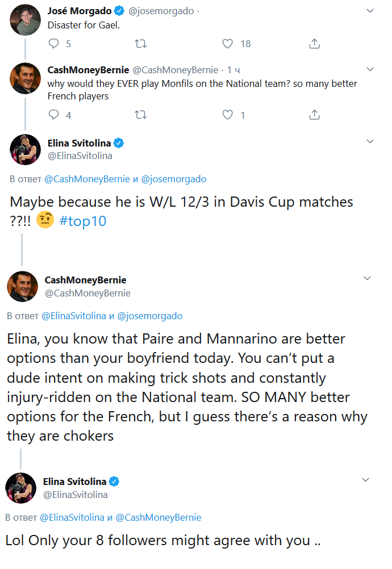
Task: View José Morgado's profile picture
Action: coord(26,19)
